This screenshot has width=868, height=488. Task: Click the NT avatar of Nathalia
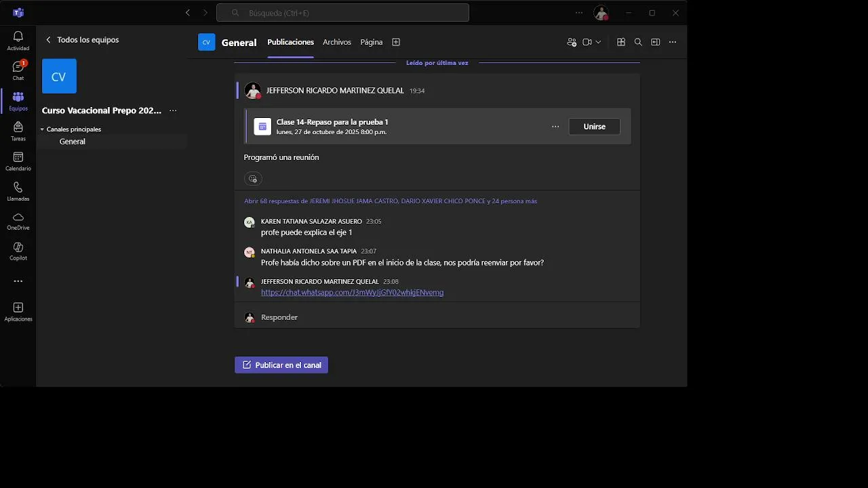[x=250, y=252]
